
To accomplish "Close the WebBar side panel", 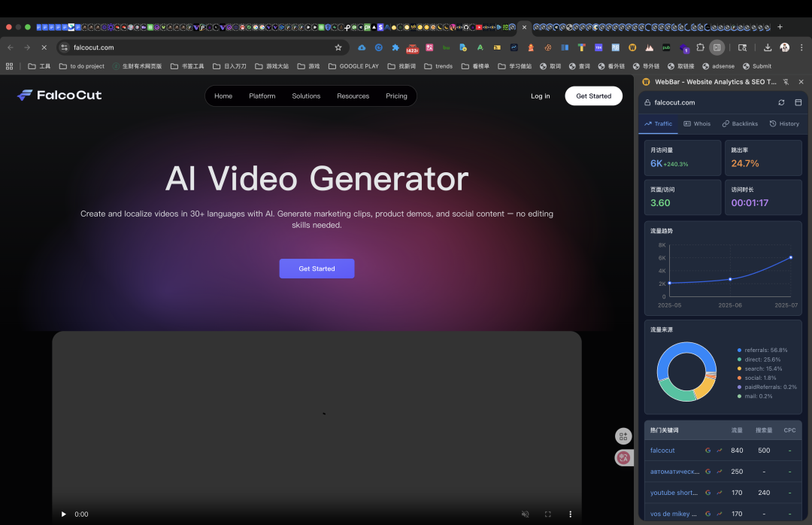I will pyautogui.click(x=801, y=82).
